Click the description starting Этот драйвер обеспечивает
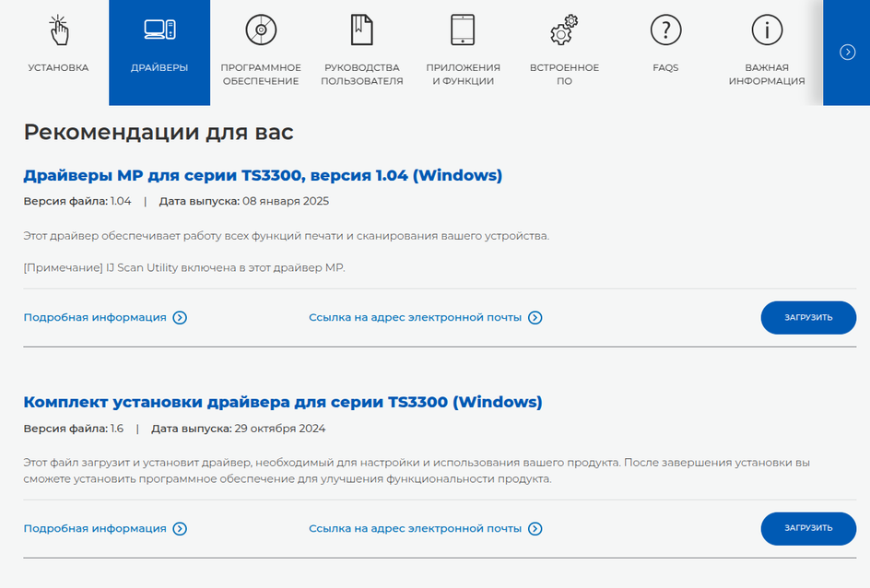The image size is (870, 588). [287, 236]
